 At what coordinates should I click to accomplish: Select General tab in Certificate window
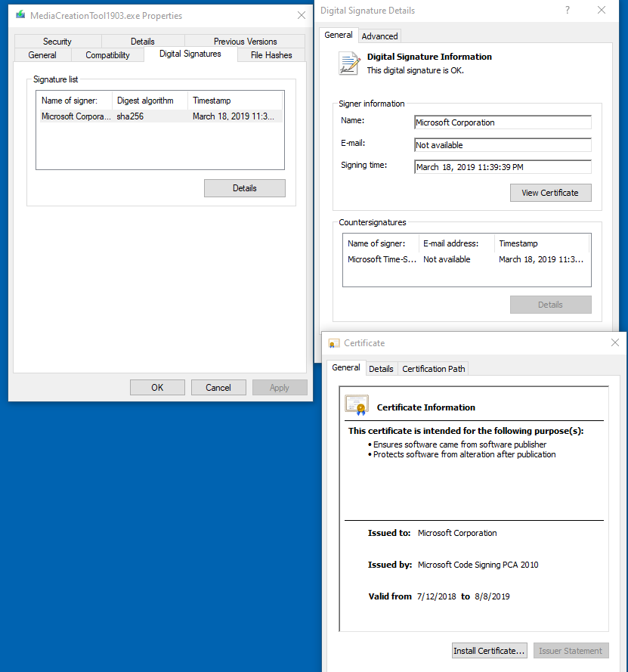[346, 367]
